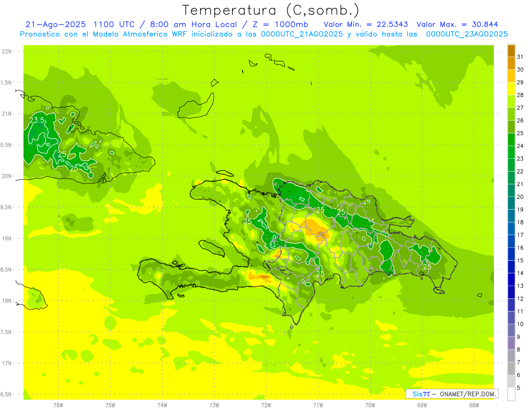Select valid-until time "0000UTC_23AGO2025"

click(467, 34)
